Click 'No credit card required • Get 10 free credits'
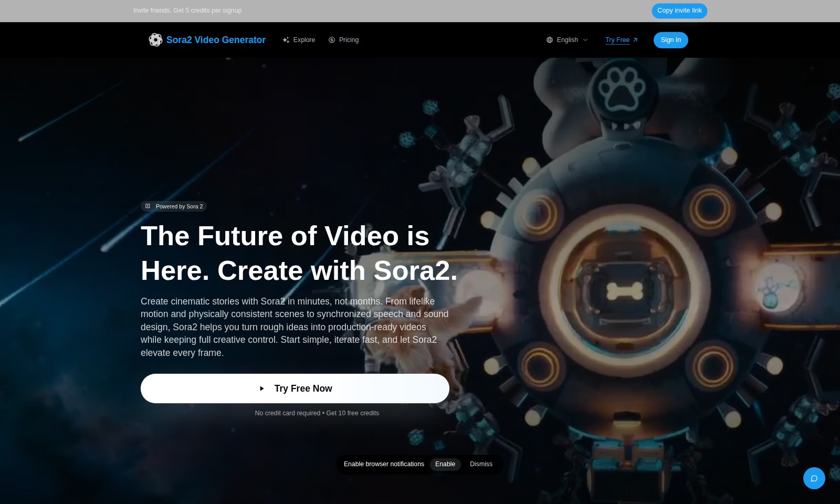Image resolution: width=840 pixels, height=504 pixels. [x=317, y=413]
